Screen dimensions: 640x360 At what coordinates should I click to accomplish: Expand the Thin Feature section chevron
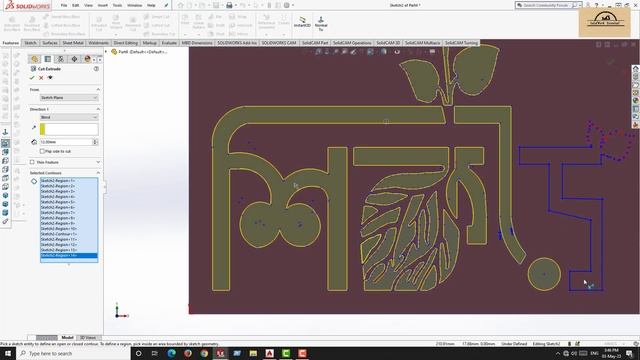click(x=98, y=162)
